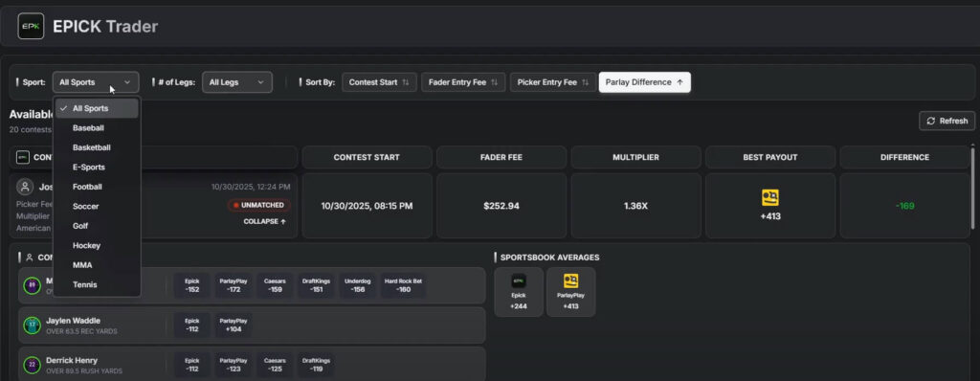Image resolution: width=980 pixels, height=381 pixels.
Task: Sort by Contest Start
Action: click(x=379, y=82)
